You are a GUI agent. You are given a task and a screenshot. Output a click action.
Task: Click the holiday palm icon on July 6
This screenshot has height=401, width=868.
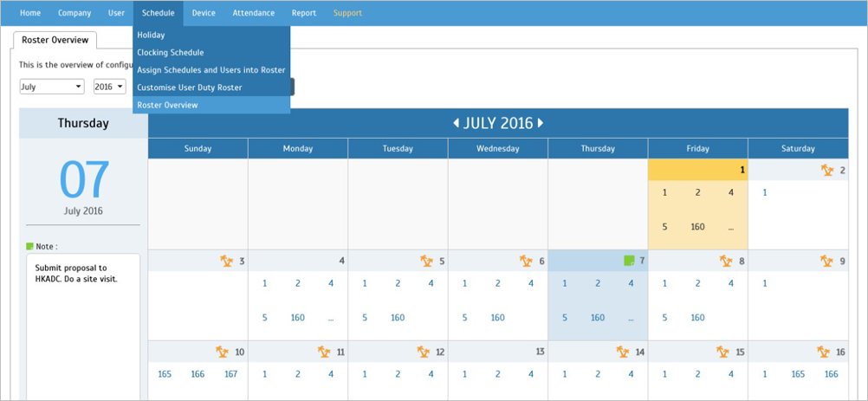click(527, 261)
